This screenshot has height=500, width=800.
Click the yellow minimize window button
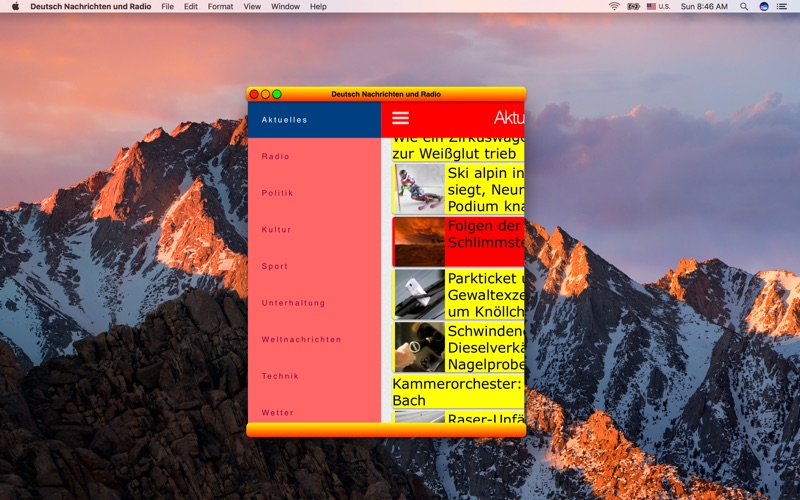pos(265,94)
